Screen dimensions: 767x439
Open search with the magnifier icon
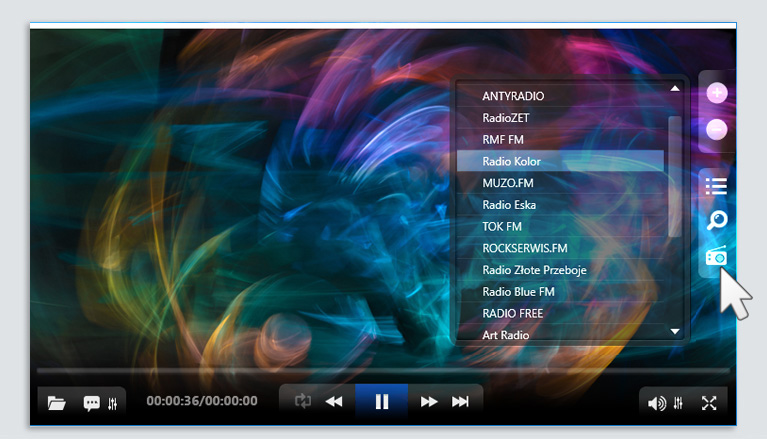[717, 220]
